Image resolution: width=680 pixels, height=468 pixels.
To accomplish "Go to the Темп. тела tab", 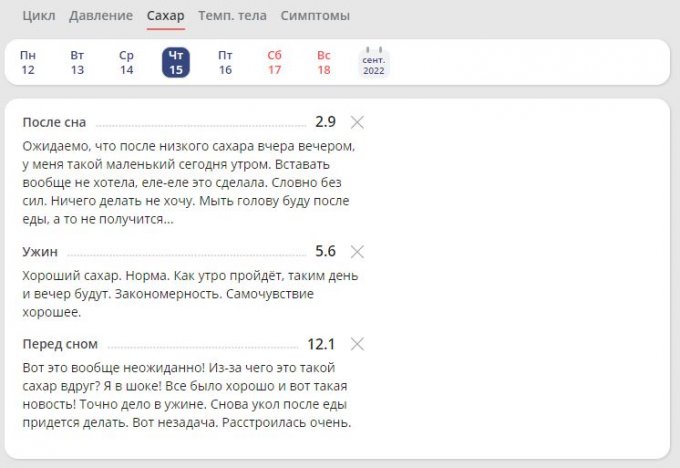I will coord(233,16).
